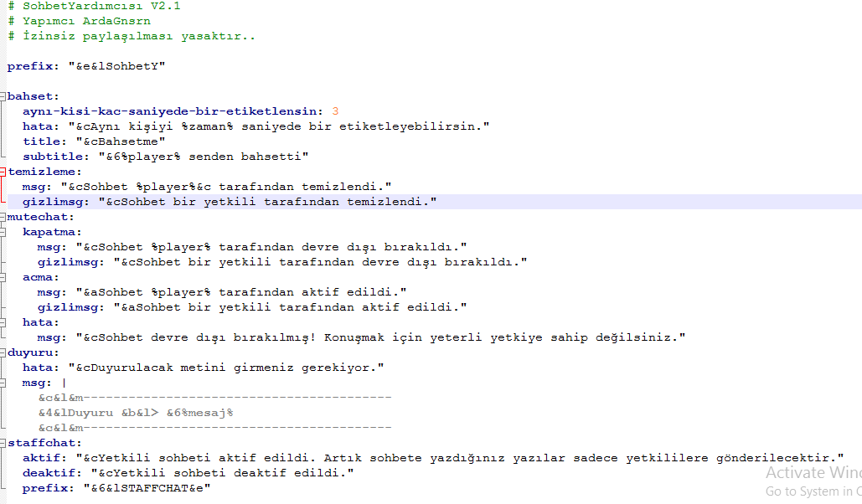This screenshot has height=504, width=862.
Task: Collapse the temizleme section fold marker
Action: (3, 171)
